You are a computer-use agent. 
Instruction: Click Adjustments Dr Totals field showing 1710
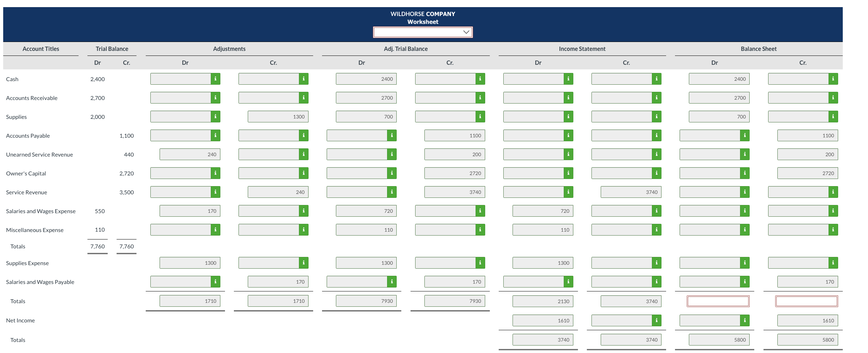190,301
